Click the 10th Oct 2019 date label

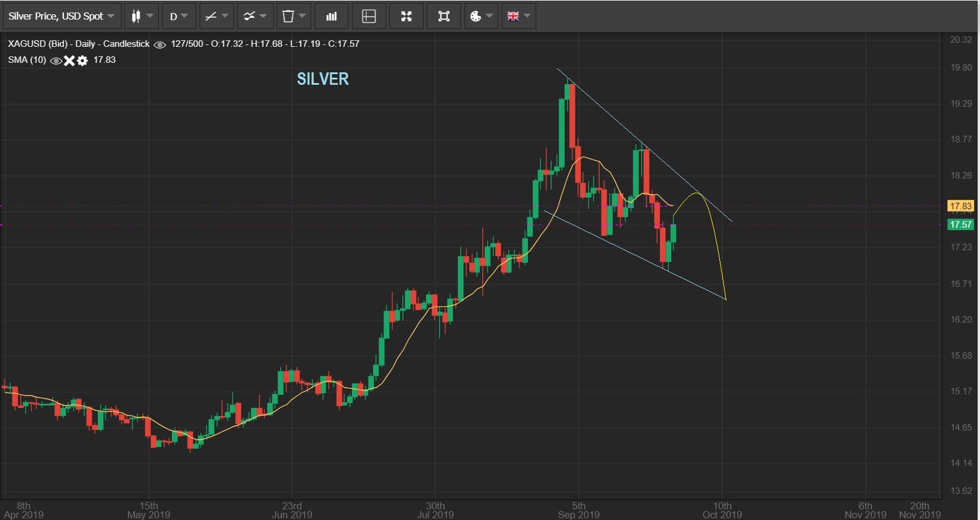point(722,510)
